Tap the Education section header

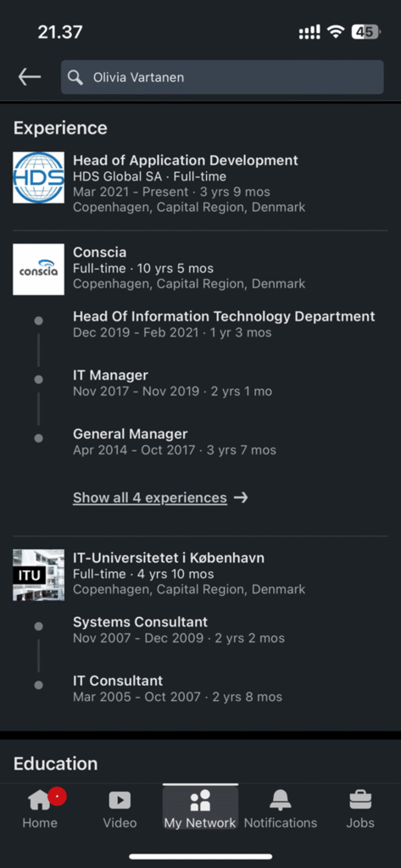coord(55,764)
